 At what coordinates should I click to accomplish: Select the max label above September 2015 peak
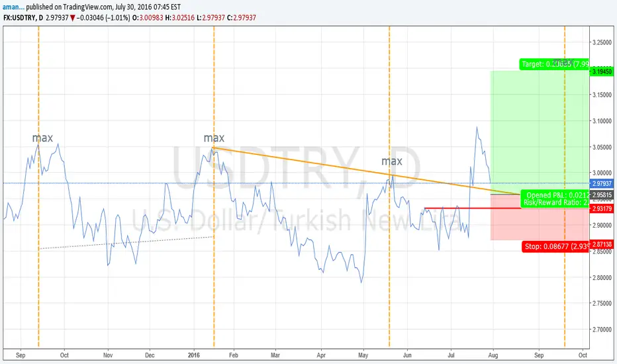(42, 138)
